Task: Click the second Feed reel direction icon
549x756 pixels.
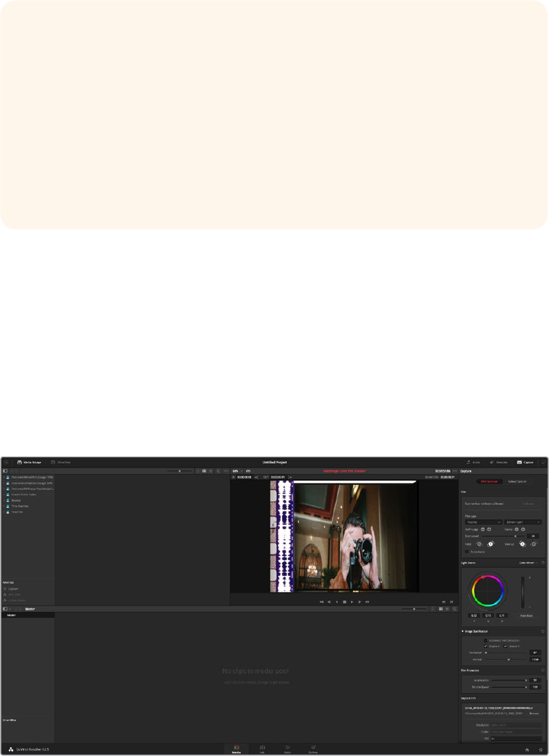Action: tap(490, 544)
